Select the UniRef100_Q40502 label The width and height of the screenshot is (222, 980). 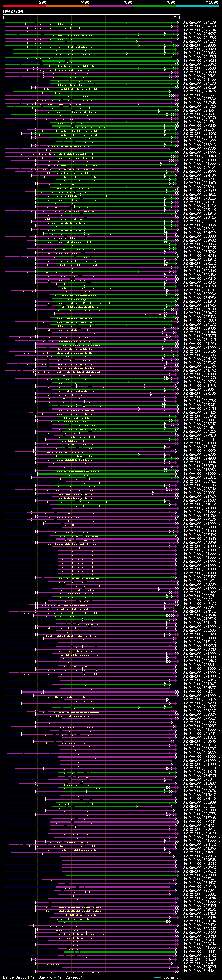pos(199,76)
